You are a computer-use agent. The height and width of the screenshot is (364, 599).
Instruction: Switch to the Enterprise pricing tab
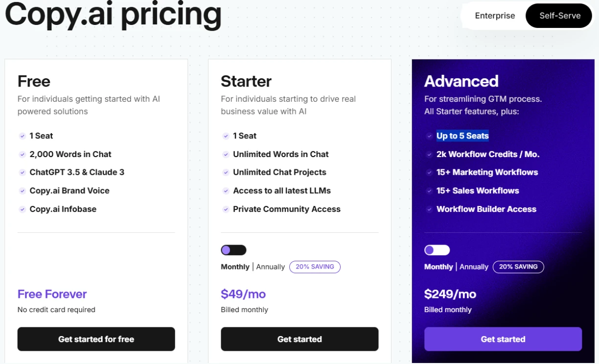click(495, 16)
